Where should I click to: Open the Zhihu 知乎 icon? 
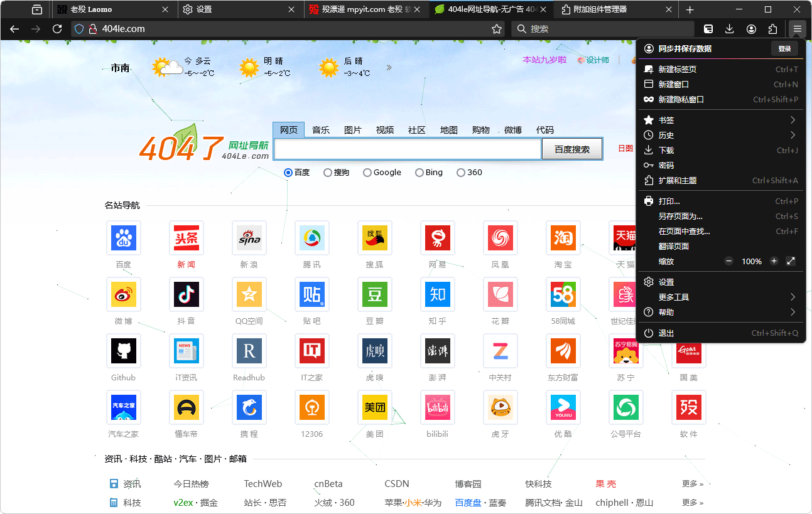point(438,294)
